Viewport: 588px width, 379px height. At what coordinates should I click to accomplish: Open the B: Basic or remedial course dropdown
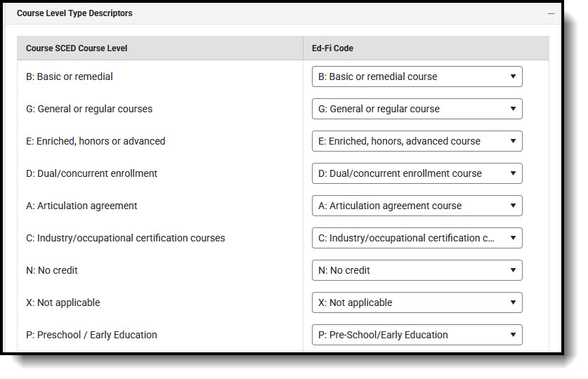click(x=417, y=77)
